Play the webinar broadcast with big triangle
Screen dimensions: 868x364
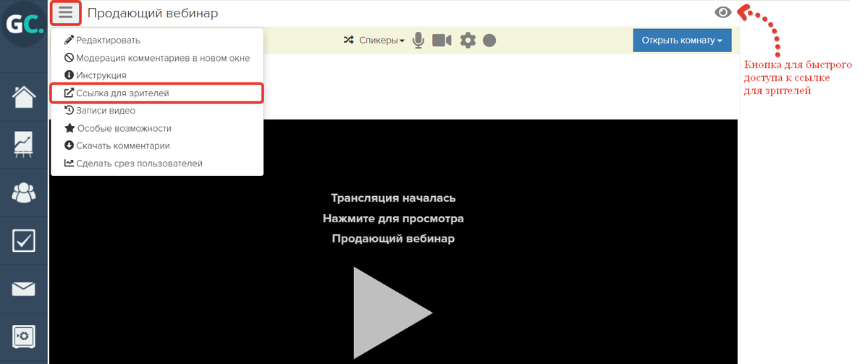(393, 313)
